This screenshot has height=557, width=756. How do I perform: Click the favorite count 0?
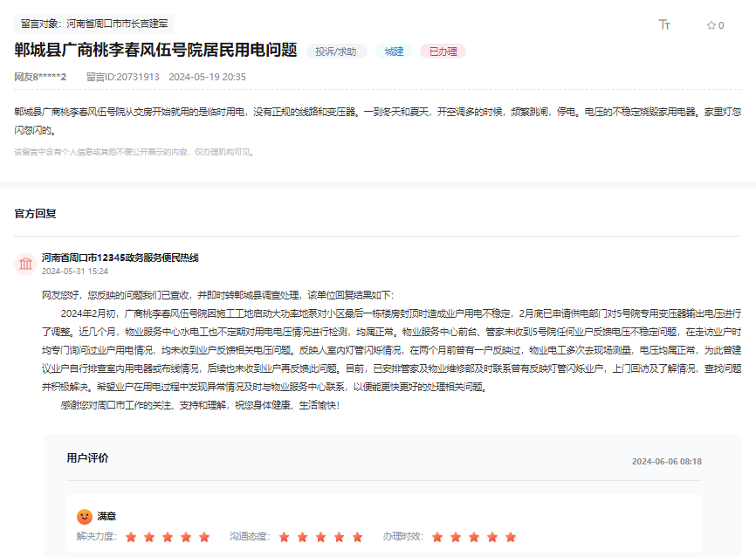721,25
